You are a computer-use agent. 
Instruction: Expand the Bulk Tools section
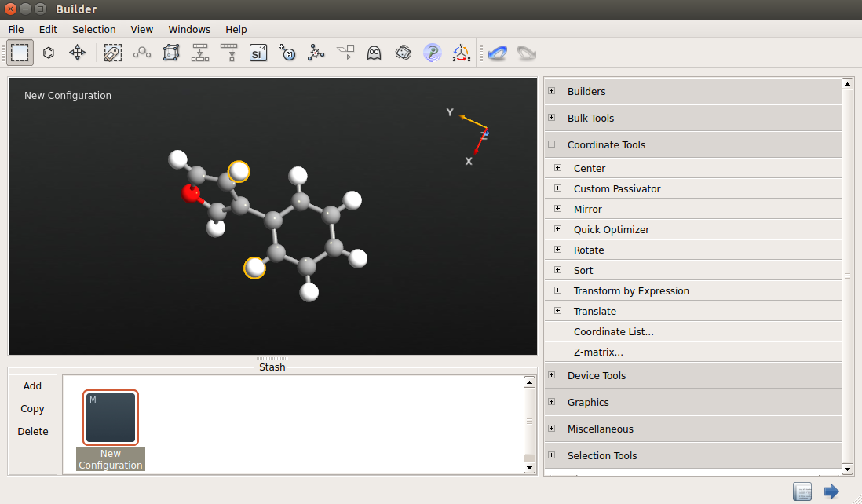[551, 118]
